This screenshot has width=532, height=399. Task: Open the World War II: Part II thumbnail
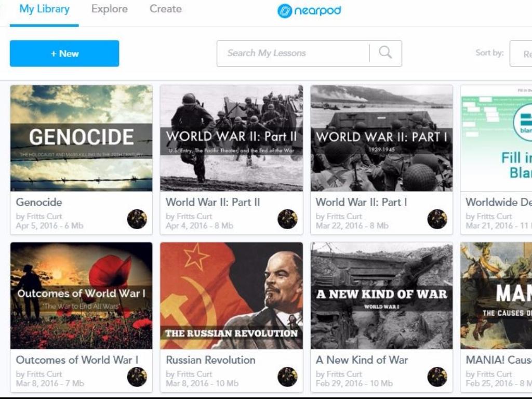pyautogui.click(x=231, y=138)
